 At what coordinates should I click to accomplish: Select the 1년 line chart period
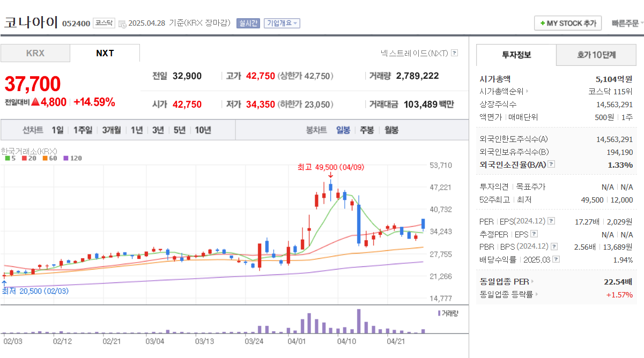137,130
